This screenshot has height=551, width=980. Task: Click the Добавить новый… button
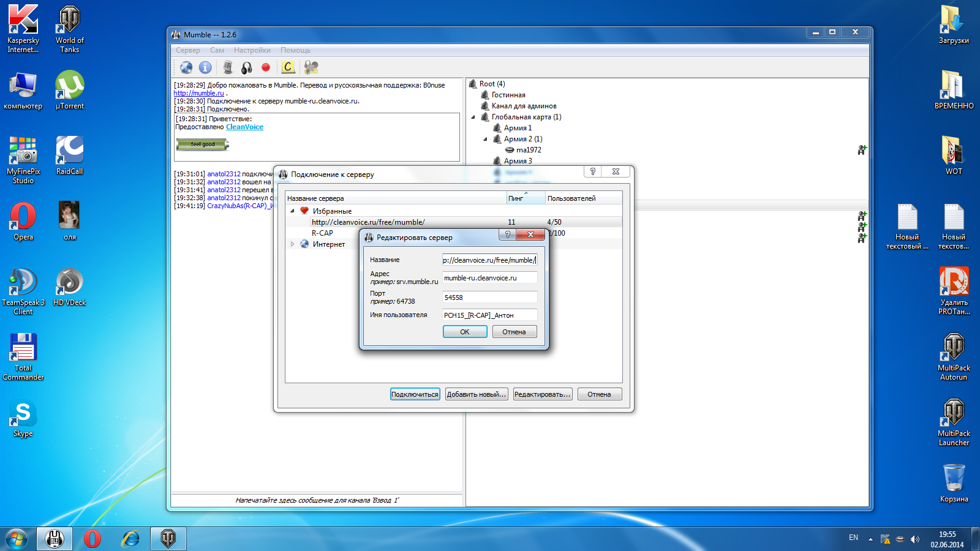[476, 394]
